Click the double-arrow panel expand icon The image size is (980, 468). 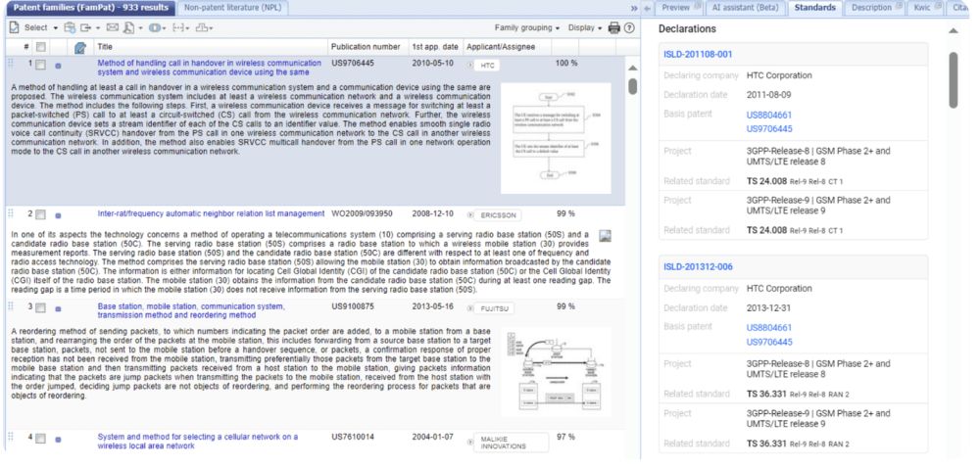click(x=634, y=8)
